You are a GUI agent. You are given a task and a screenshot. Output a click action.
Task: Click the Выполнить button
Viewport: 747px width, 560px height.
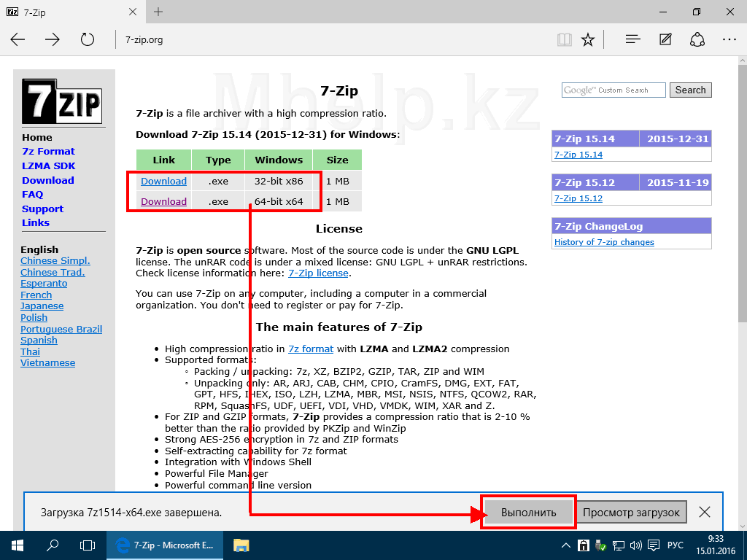point(528,513)
